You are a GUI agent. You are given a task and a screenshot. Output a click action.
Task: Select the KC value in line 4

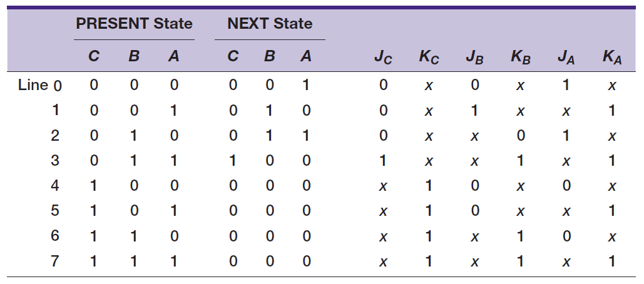click(429, 186)
